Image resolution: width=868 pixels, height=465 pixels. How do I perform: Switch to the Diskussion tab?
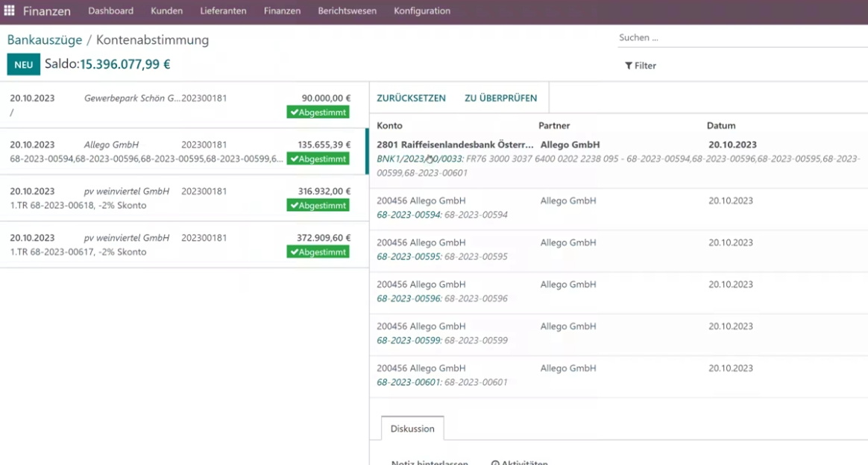[x=412, y=428]
